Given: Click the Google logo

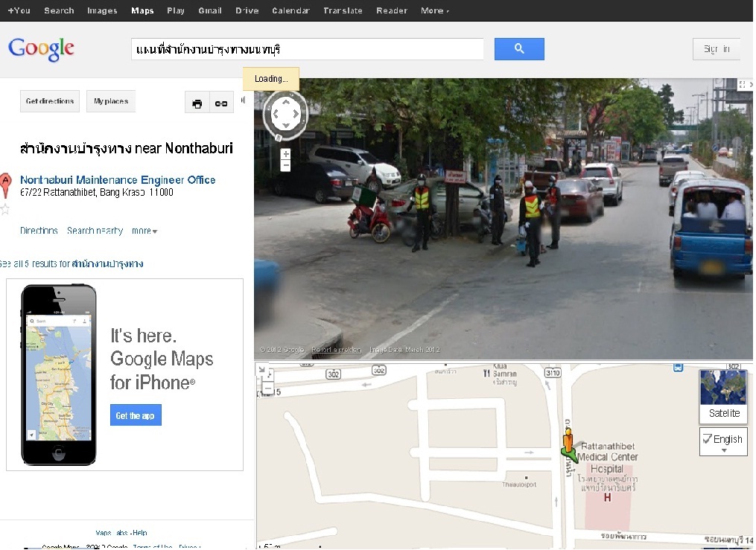Looking at the screenshot, I should pos(42,49).
